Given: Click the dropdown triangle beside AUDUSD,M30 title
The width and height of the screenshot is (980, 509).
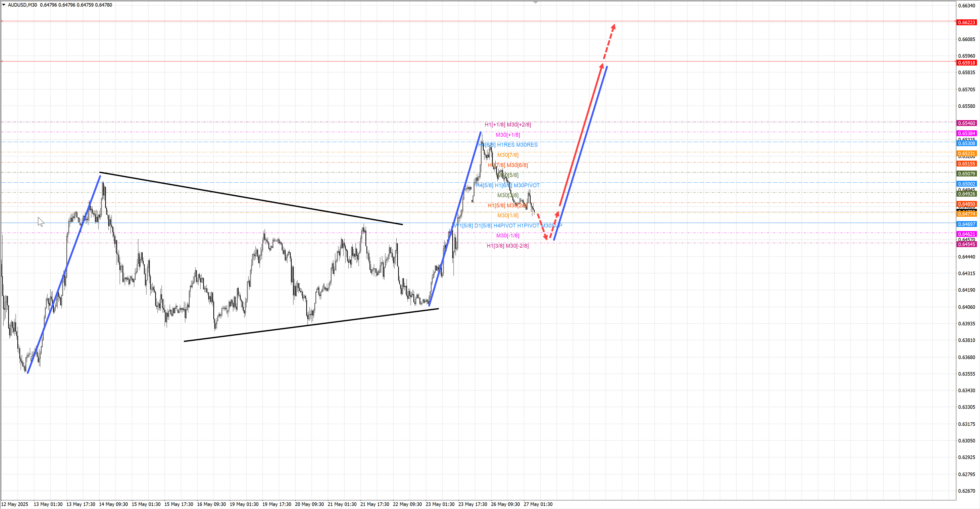Looking at the screenshot, I should click(x=4, y=5).
